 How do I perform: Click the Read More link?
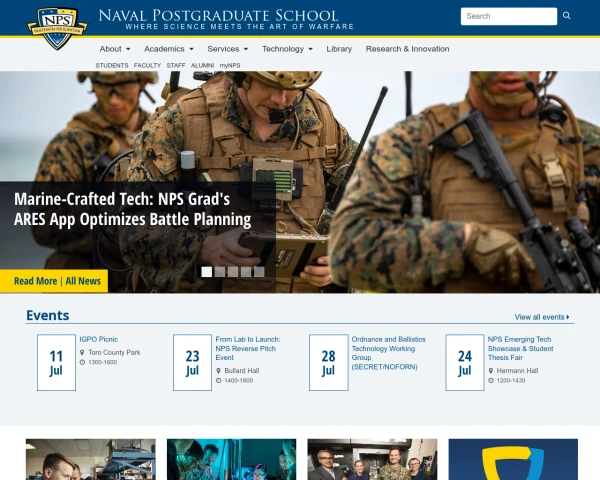(x=35, y=281)
